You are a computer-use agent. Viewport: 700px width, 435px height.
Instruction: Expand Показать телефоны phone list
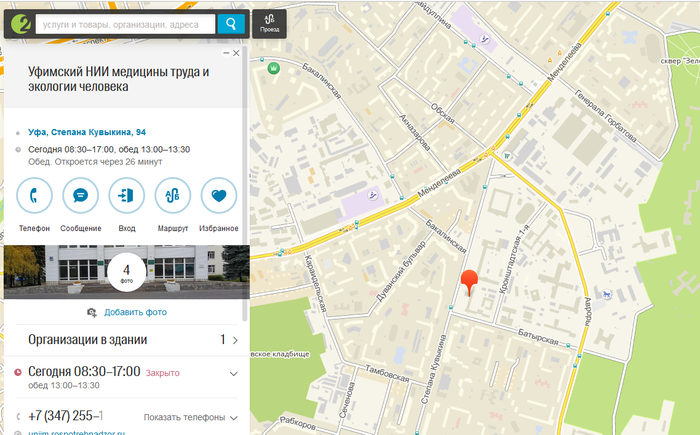coord(191,417)
